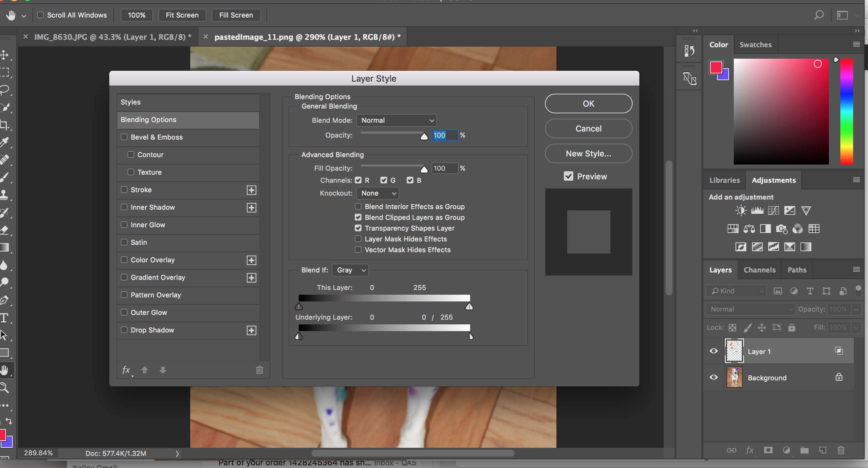This screenshot has height=468, width=868.
Task: Hide the Background layer visibility
Action: (714, 377)
